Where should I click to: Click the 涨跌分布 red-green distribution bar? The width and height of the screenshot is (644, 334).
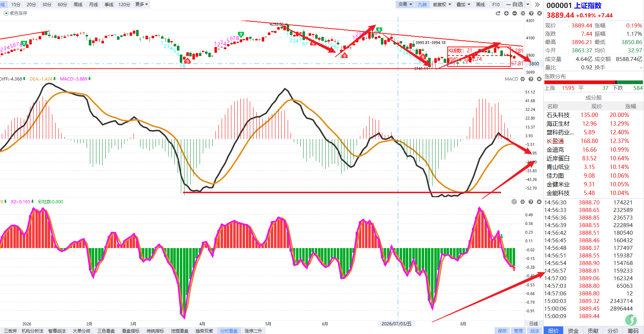click(x=593, y=82)
